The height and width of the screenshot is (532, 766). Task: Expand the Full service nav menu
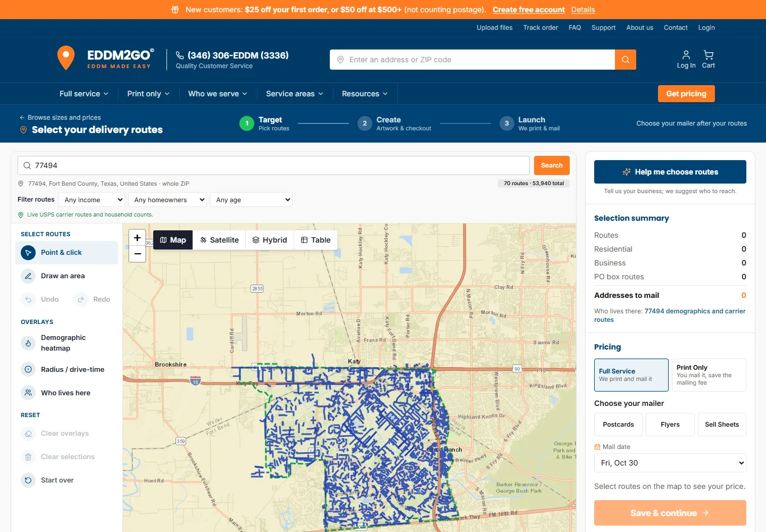click(84, 94)
